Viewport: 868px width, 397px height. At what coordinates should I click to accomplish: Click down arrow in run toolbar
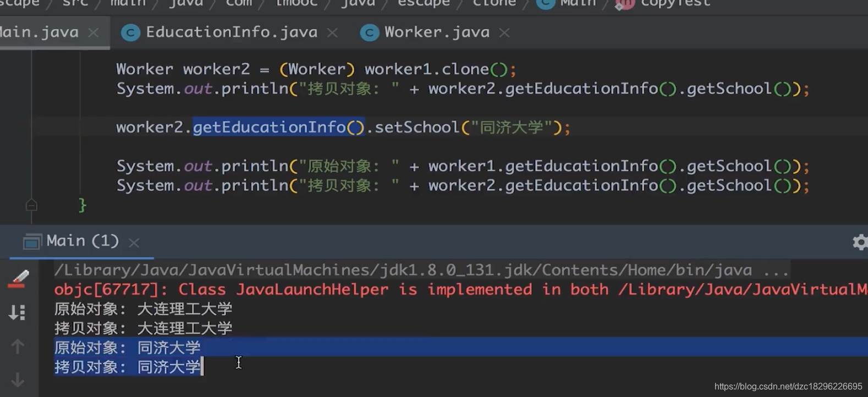click(x=18, y=379)
